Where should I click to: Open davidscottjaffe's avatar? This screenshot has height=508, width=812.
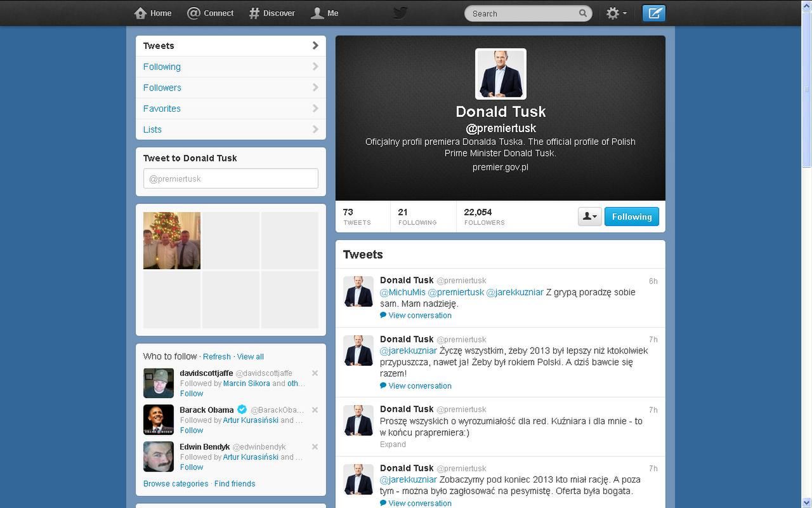tap(159, 383)
